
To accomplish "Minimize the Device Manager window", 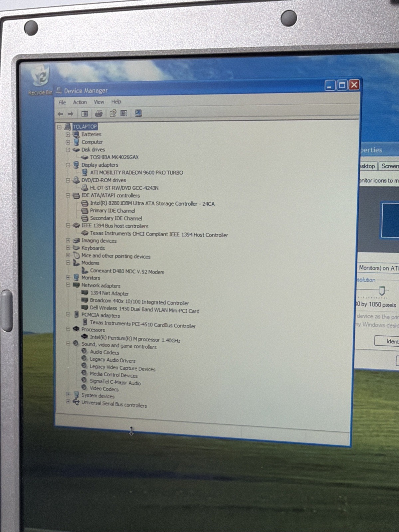I will pyautogui.click(x=330, y=86).
